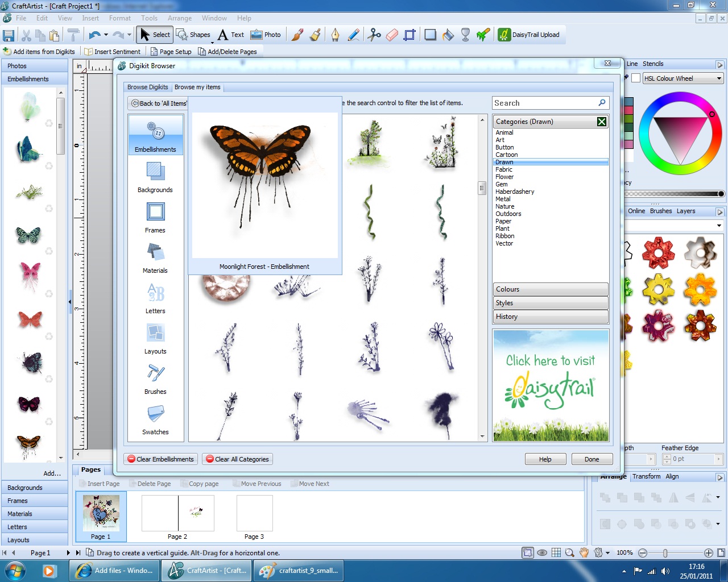This screenshot has width=728, height=582.
Task: Open the Tools menu
Action: click(x=150, y=18)
